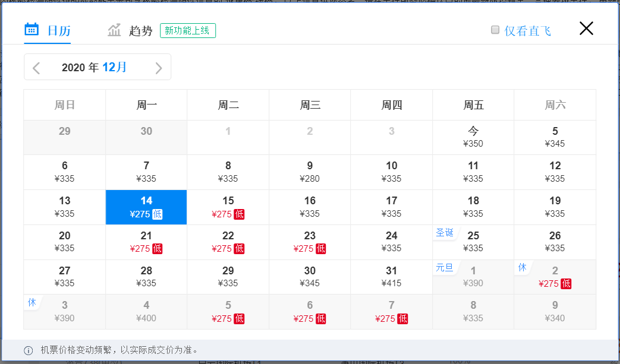Select December 13 priced ¥335

click(x=64, y=207)
